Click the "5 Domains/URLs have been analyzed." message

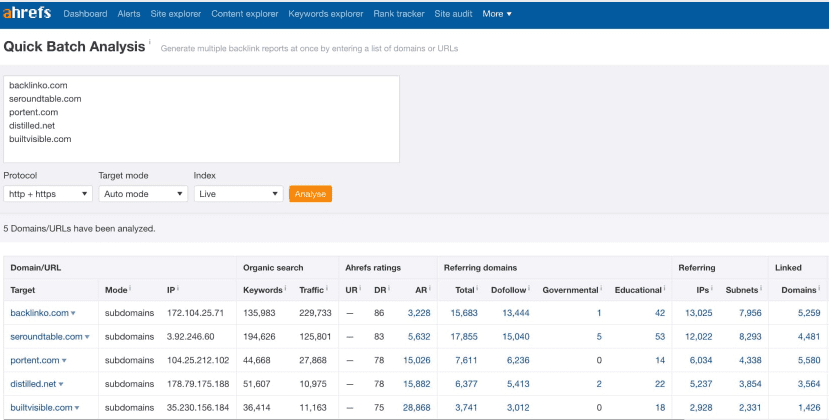coord(79,229)
